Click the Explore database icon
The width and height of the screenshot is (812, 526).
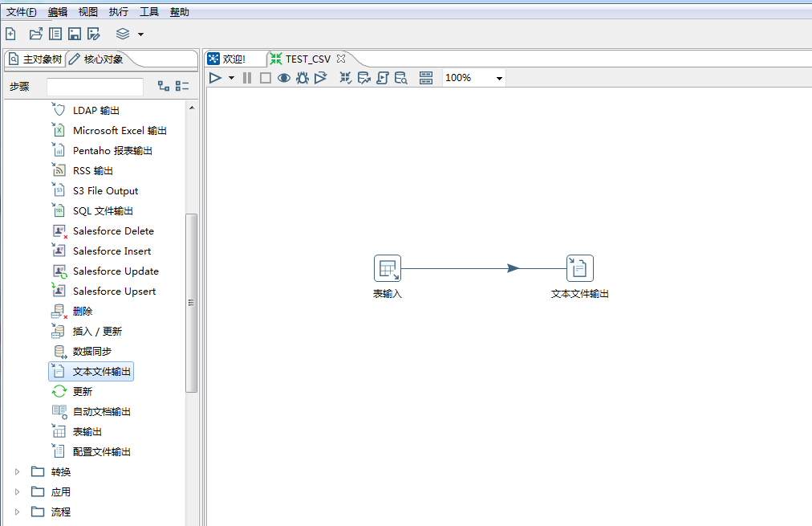click(x=401, y=78)
